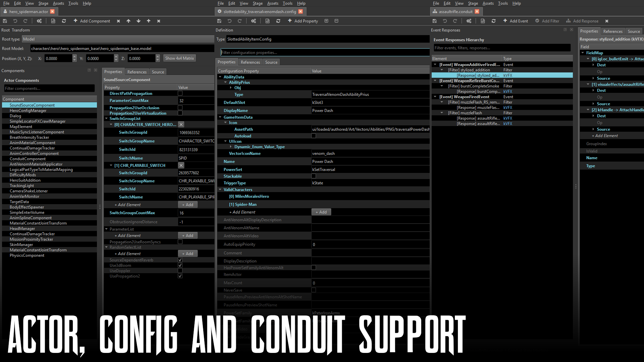Collapse the SwitchGroupList node

click(106, 119)
